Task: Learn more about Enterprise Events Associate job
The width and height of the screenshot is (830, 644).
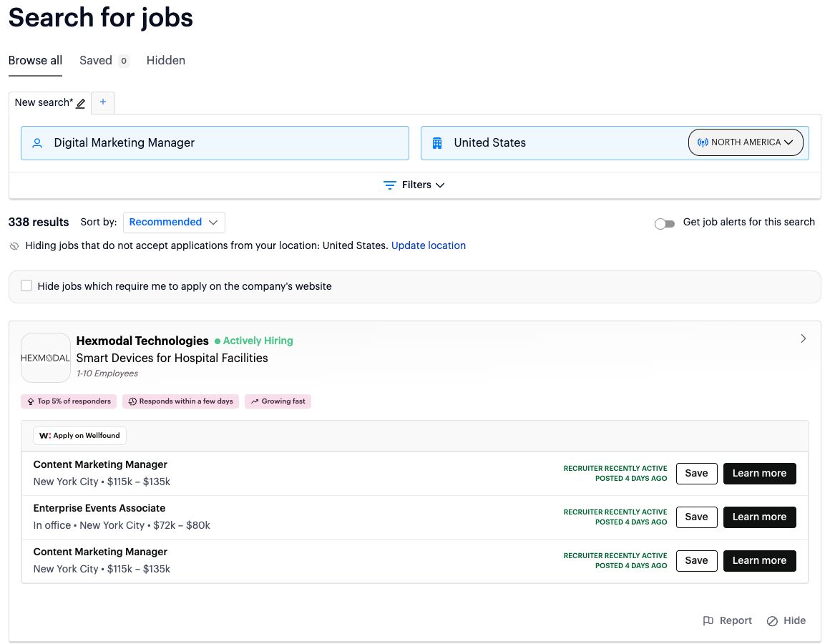Action: (760, 517)
